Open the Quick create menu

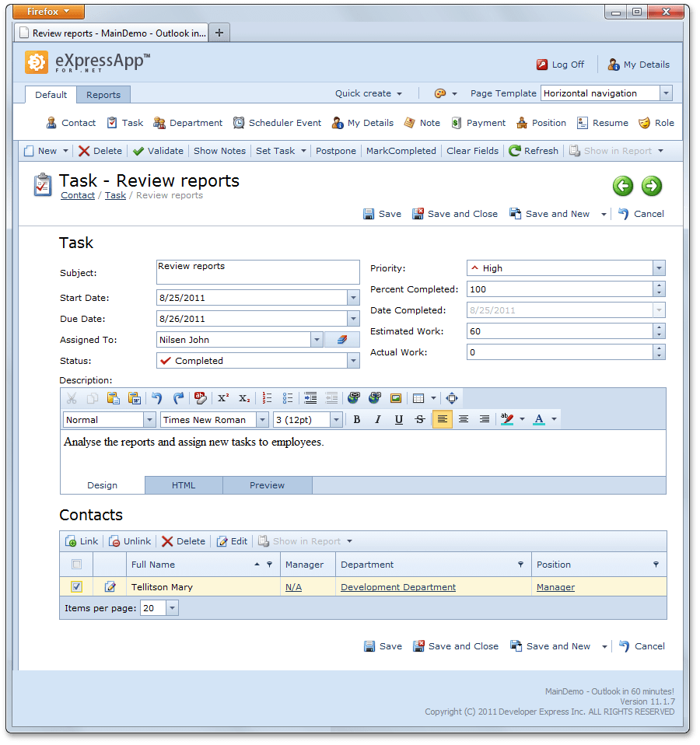click(x=369, y=93)
